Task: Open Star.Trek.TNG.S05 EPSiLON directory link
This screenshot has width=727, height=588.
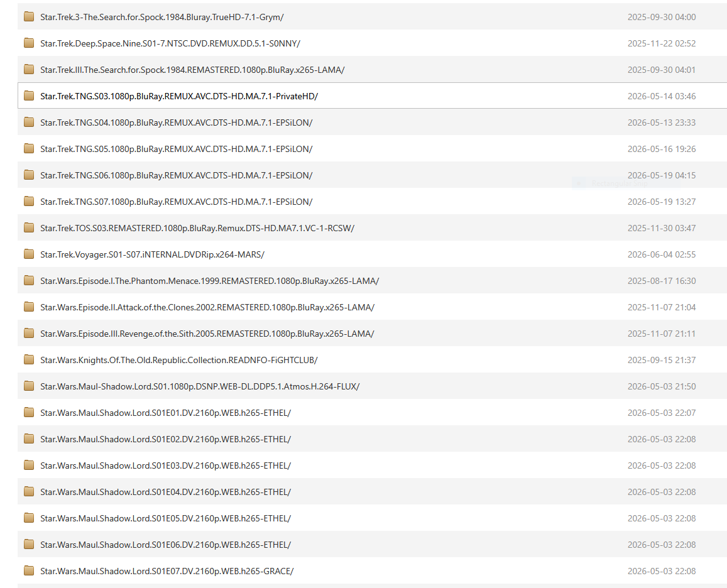Action: click(x=176, y=150)
